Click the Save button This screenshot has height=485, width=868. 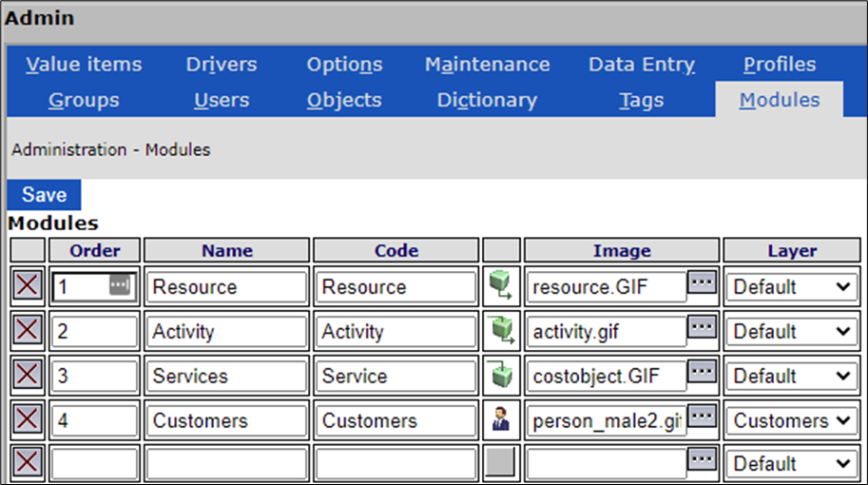(44, 195)
